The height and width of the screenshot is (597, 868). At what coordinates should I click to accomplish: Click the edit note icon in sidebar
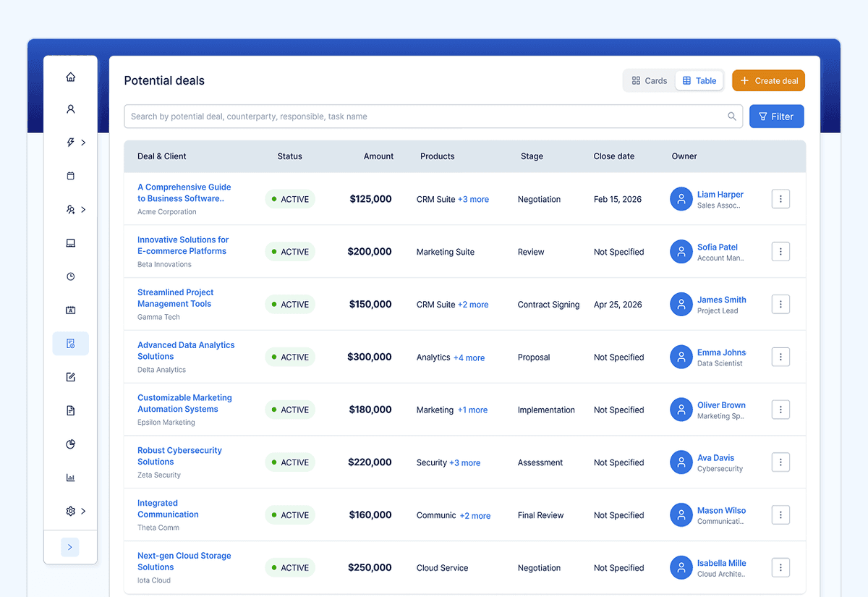[70, 377]
